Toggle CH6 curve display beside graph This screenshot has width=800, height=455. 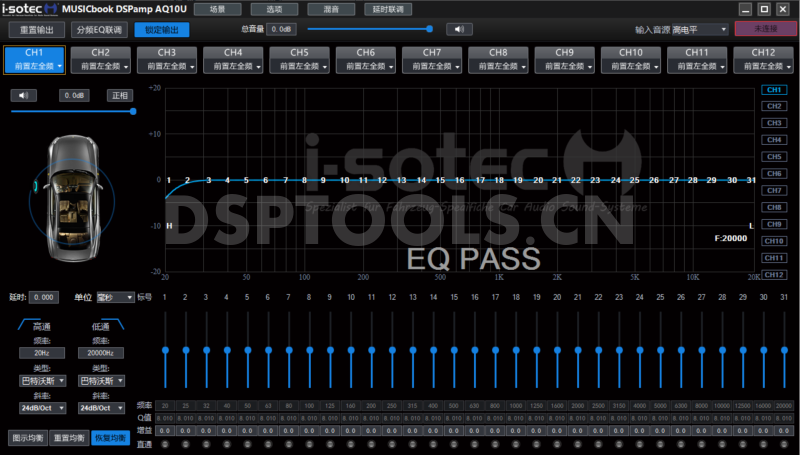774,173
